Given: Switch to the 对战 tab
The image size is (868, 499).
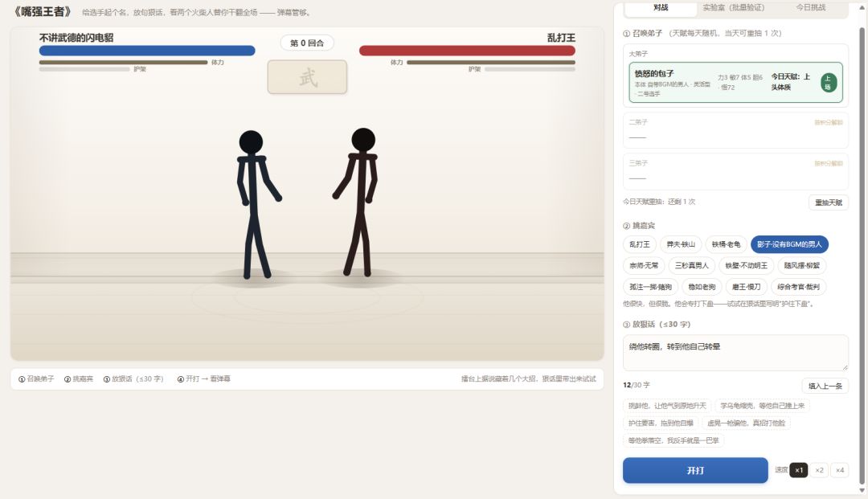Looking at the screenshot, I should (x=661, y=8).
